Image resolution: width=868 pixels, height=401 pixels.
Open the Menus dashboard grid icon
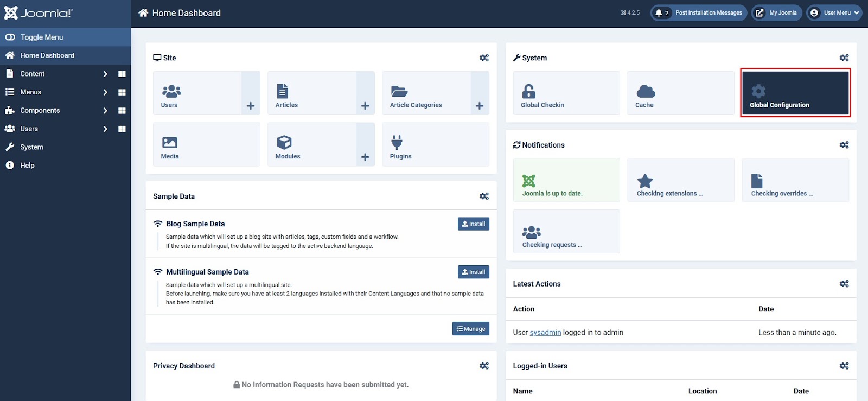122,92
